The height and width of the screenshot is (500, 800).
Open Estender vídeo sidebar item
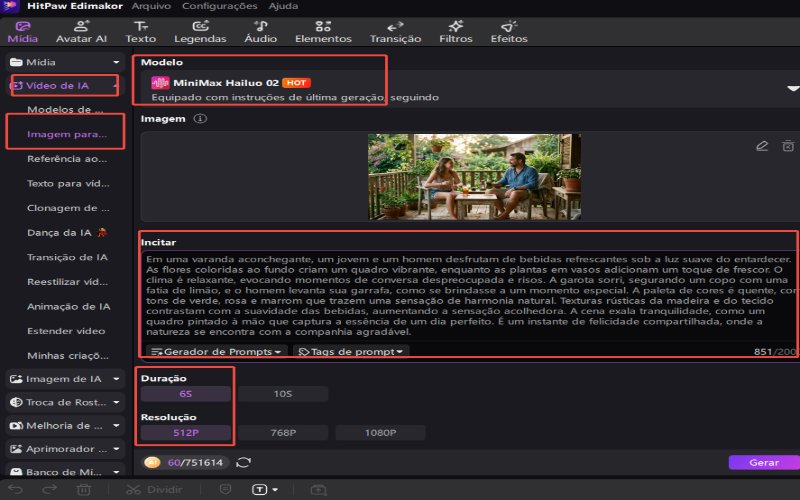66,331
